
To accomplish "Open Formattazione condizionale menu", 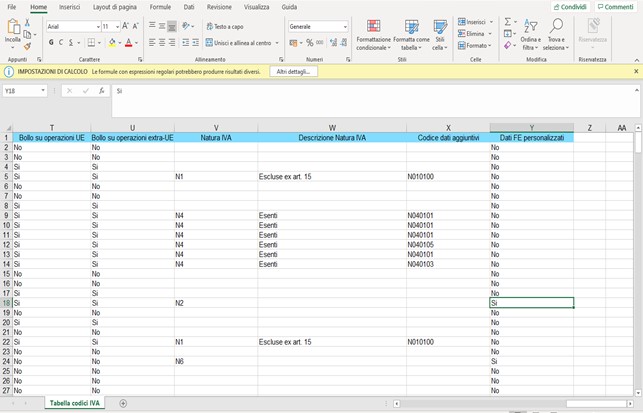I will [373, 35].
